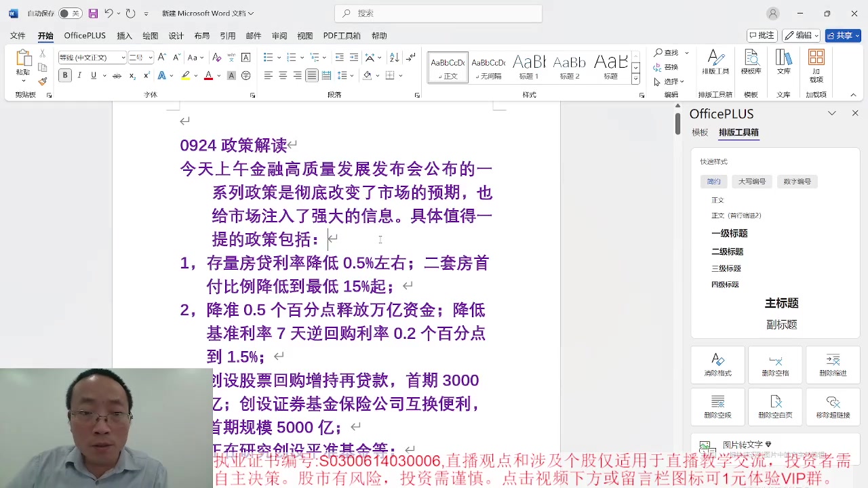Select the 大写编号 quick style button

pyautogui.click(x=751, y=182)
